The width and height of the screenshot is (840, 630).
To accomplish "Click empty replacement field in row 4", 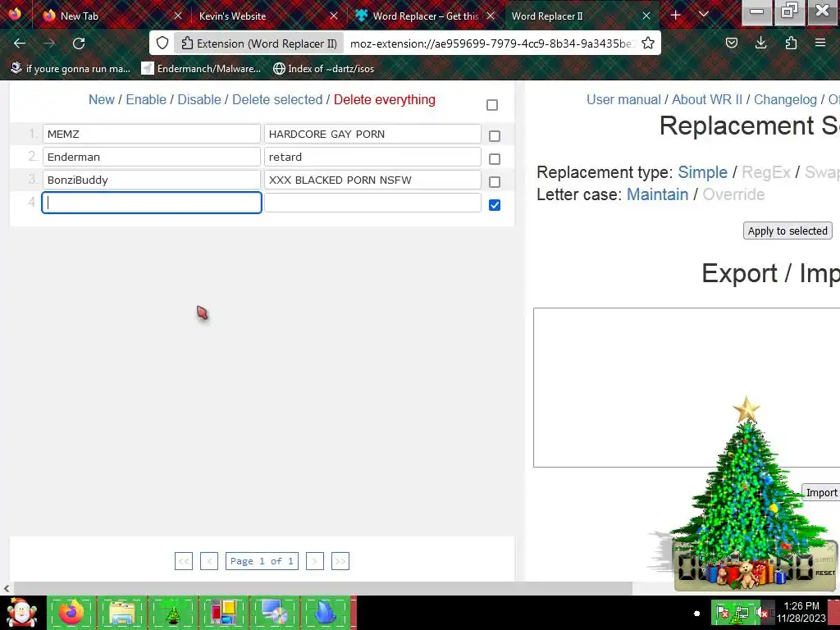I will [x=373, y=203].
